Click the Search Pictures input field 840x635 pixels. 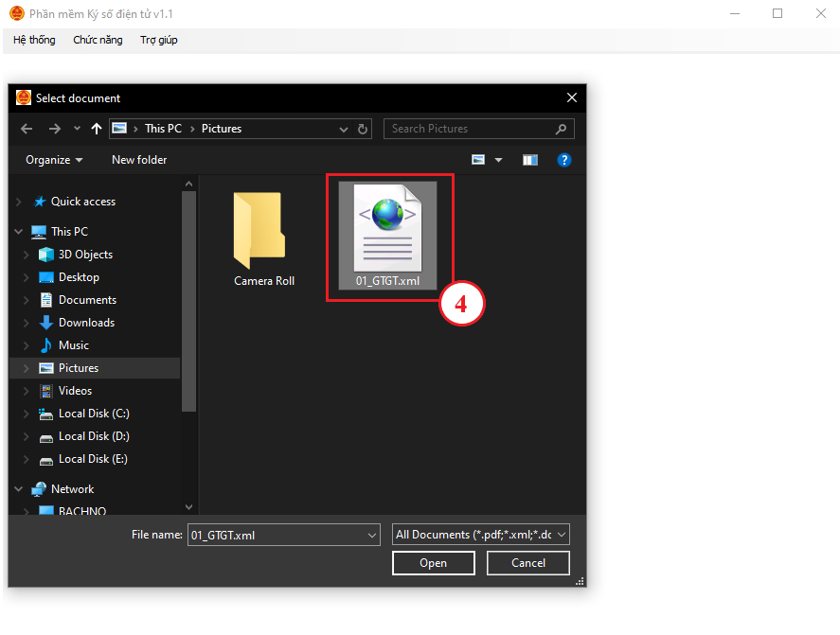(x=469, y=129)
